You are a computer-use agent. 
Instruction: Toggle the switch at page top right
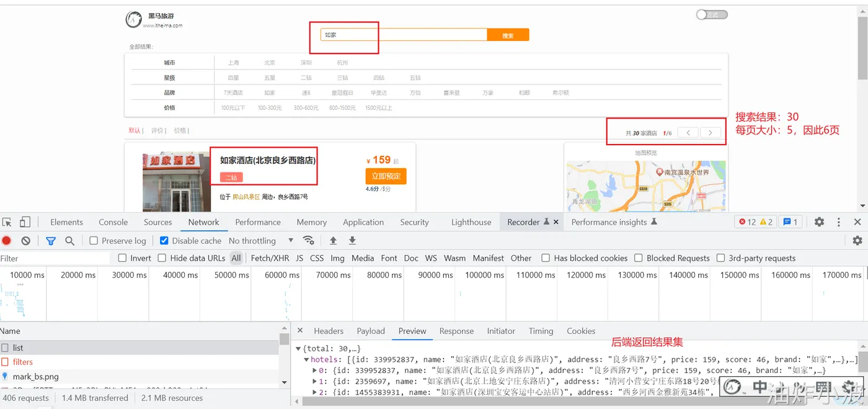click(x=711, y=15)
